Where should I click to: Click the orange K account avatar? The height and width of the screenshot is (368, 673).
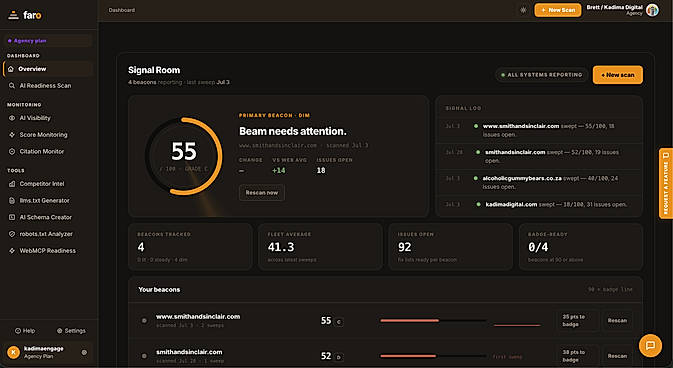(13, 352)
